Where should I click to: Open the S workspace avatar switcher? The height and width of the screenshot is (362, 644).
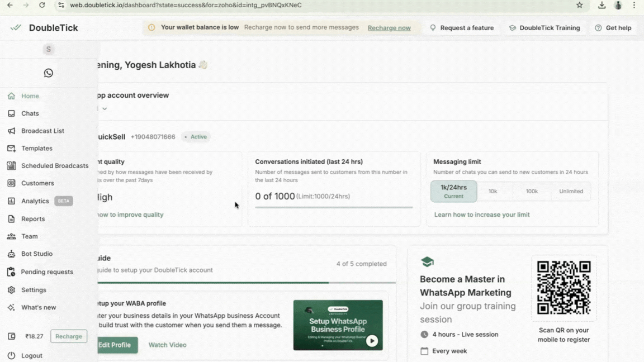pos(49,49)
